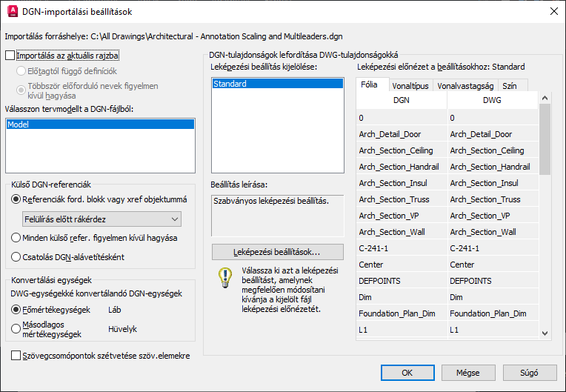Click the 'Leképezési beállítások...' button
Viewport: 566px width, 392px height.
tap(278, 252)
